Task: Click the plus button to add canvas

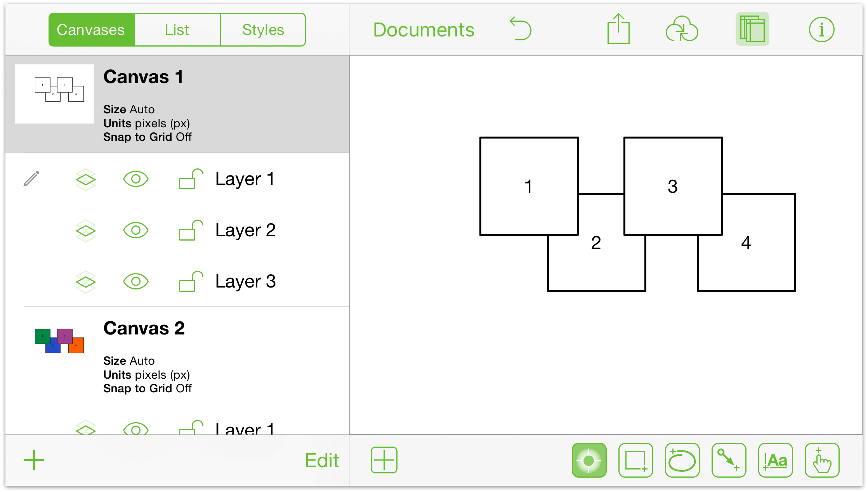Action: point(33,460)
